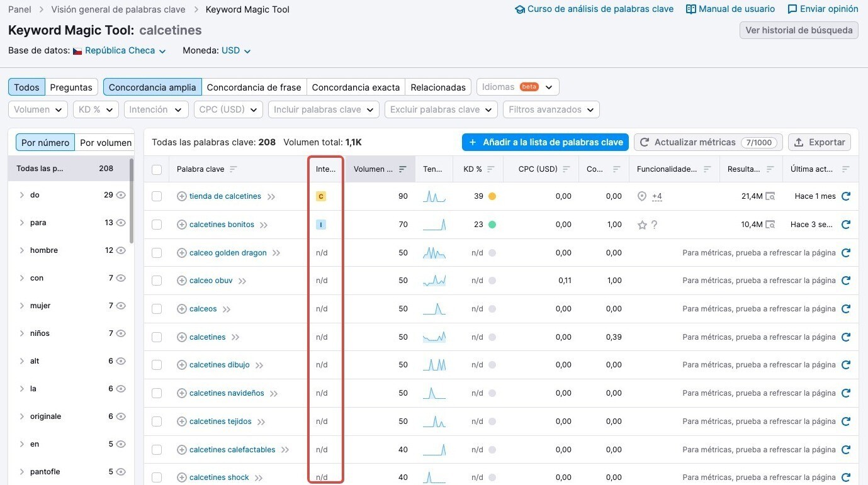
Task: Click green KD 23 difficulty dot
Action: tap(492, 225)
